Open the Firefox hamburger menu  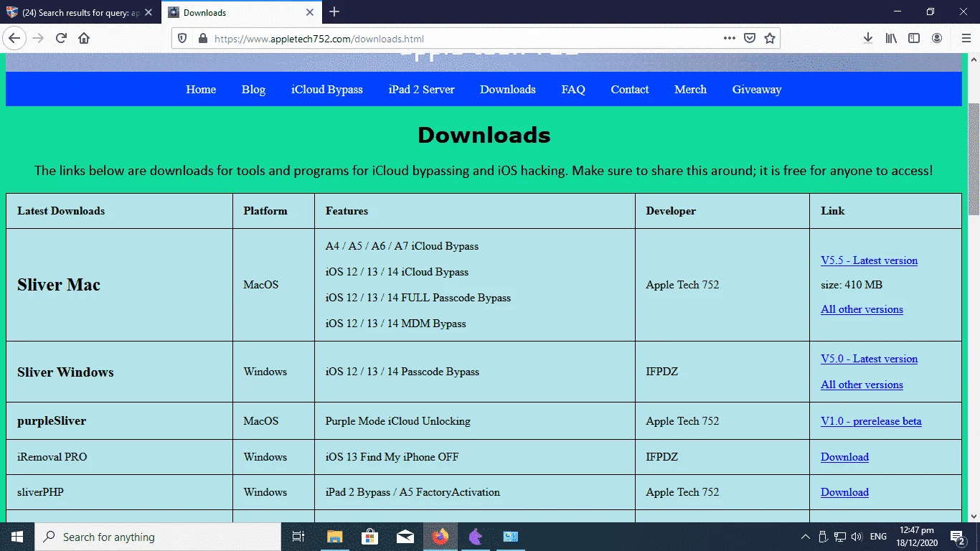coord(966,38)
